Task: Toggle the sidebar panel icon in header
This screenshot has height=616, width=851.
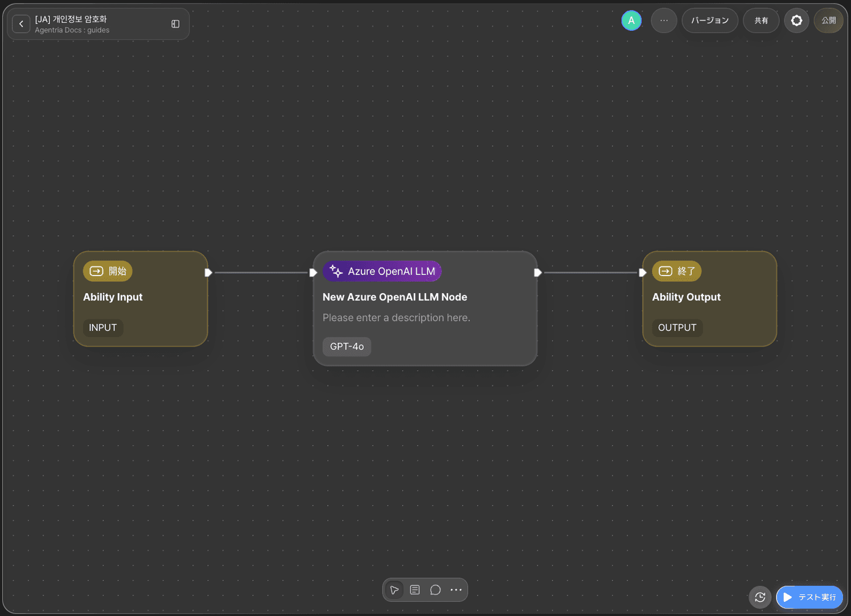Action: [175, 24]
